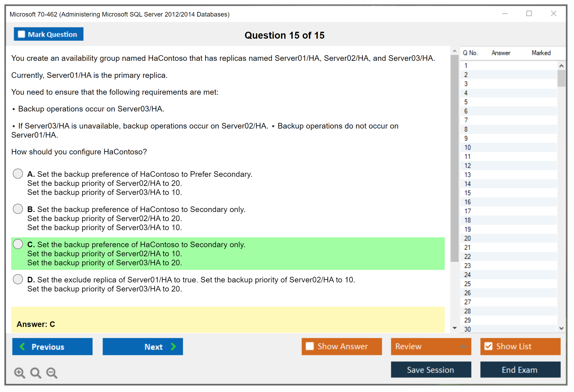Enable the Show Answer checkbox
The height and width of the screenshot is (392, 574).
click(310, 346)
